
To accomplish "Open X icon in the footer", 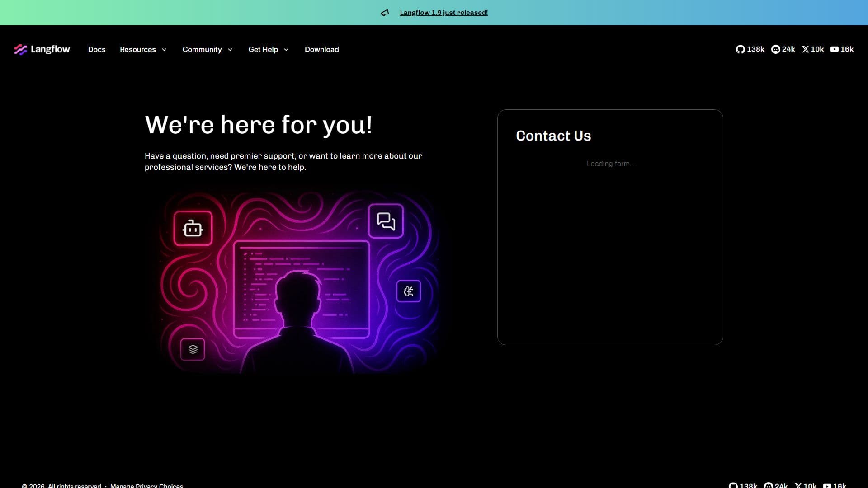I will (x=798, y=486).
